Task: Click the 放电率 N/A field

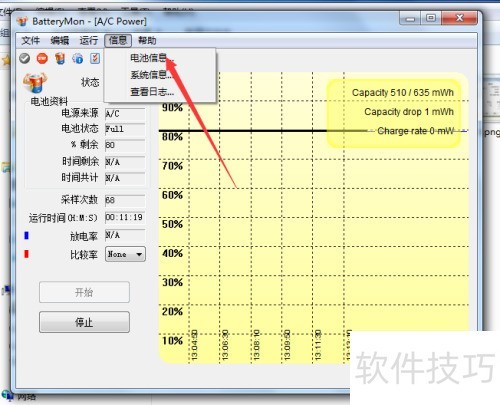Action: pyautogui.click(x=125, y=235)
